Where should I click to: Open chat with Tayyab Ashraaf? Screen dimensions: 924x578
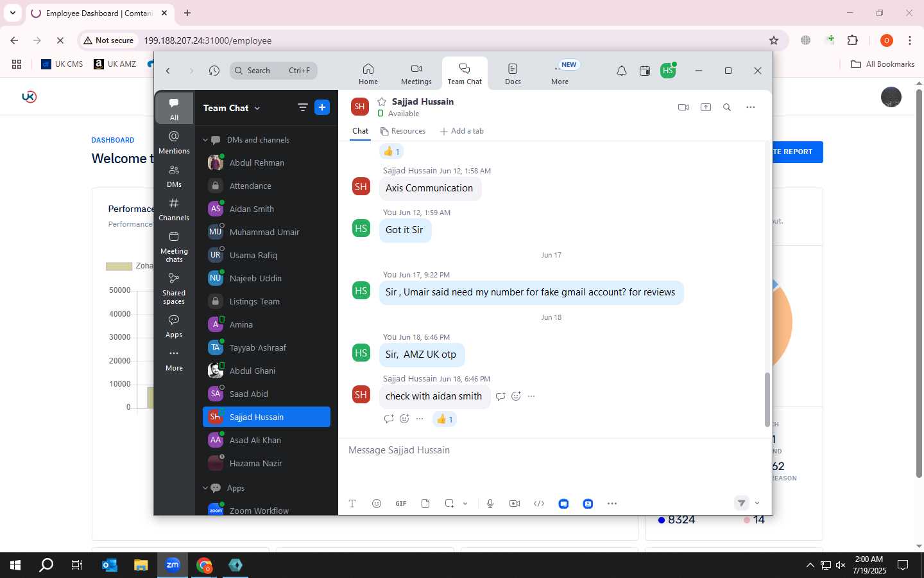[266, 347]
